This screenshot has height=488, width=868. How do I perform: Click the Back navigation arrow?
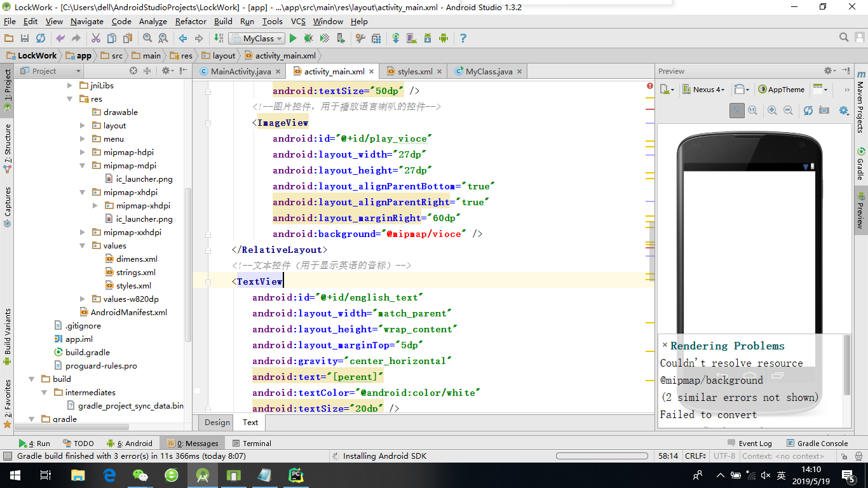(183, 38)
